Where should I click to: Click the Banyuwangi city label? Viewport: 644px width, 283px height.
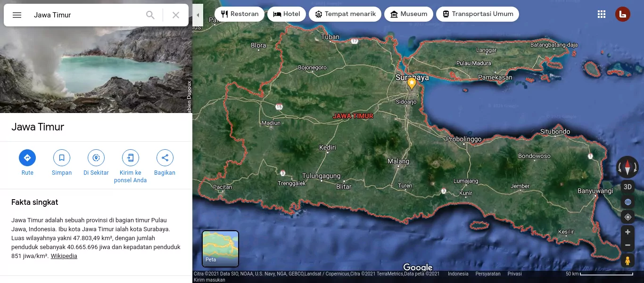(x=595, y=191)
